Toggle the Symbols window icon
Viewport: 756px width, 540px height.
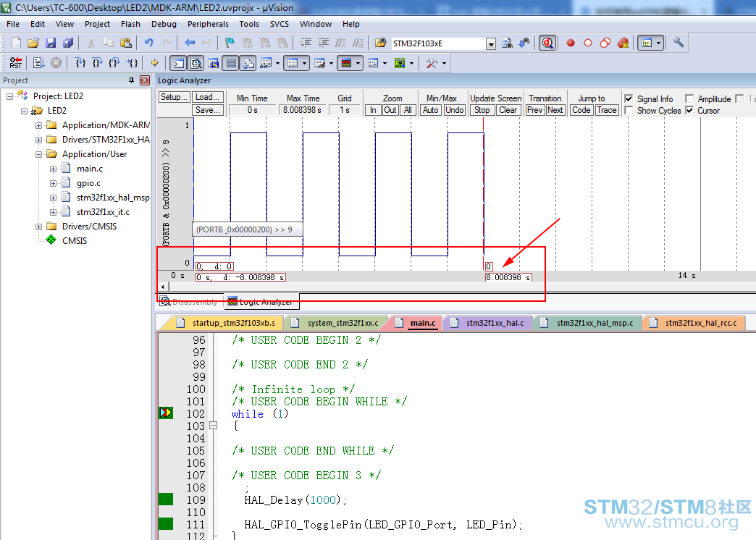[214, 63]
